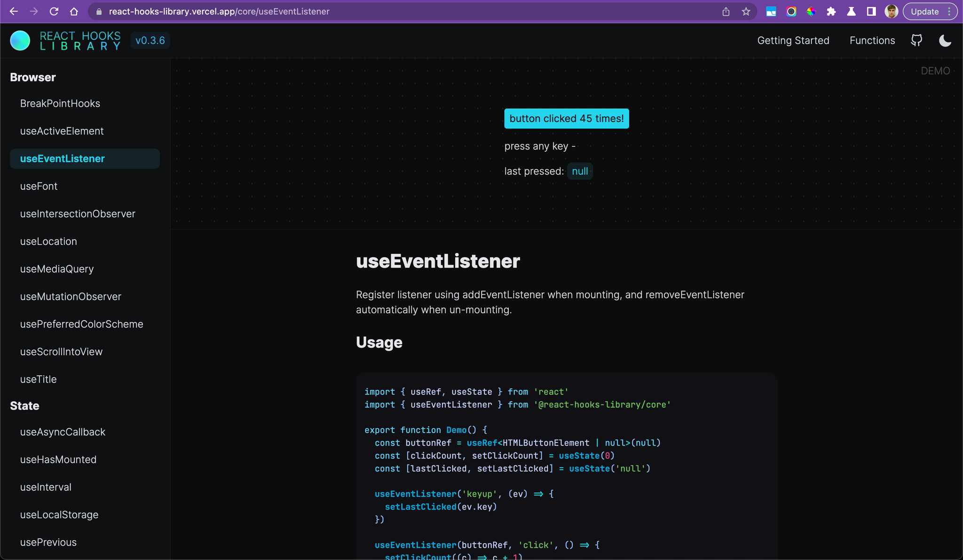Click the Usage heading
The width and height of the screenshot is (963, 560).
[x=379, y=342]
